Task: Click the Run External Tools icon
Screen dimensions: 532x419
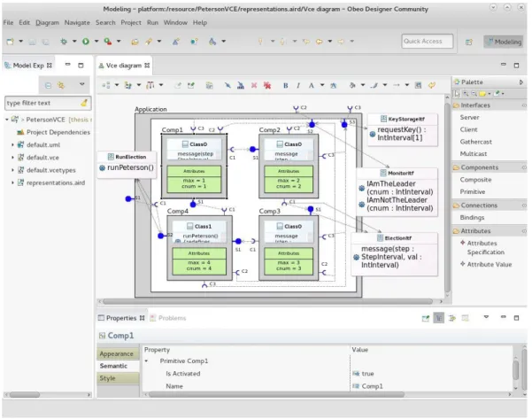Action: pyautogui.click(x=108, y=42)
